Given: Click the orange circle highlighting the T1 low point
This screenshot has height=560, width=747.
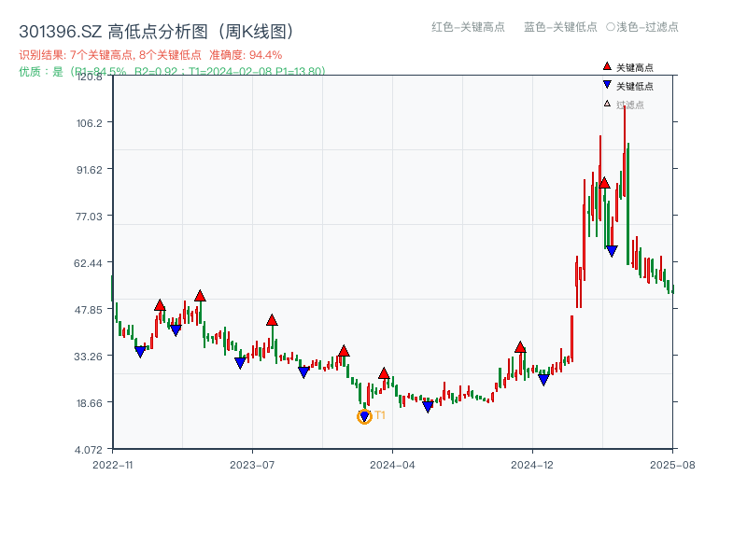Looking at the screenshot, I should (x=364, y=415).
